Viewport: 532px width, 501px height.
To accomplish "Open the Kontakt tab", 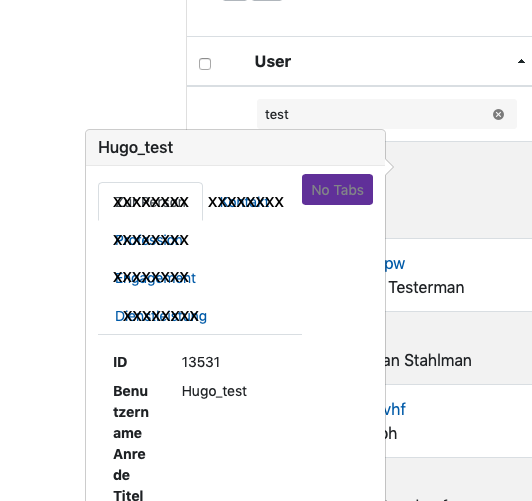I will point(245,202).
